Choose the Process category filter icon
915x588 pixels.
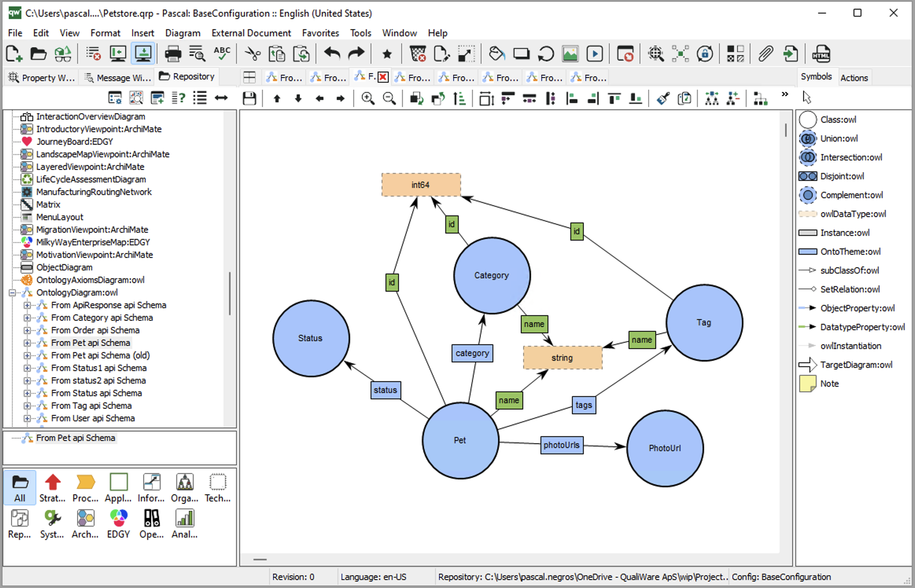[x=85, y=488]
